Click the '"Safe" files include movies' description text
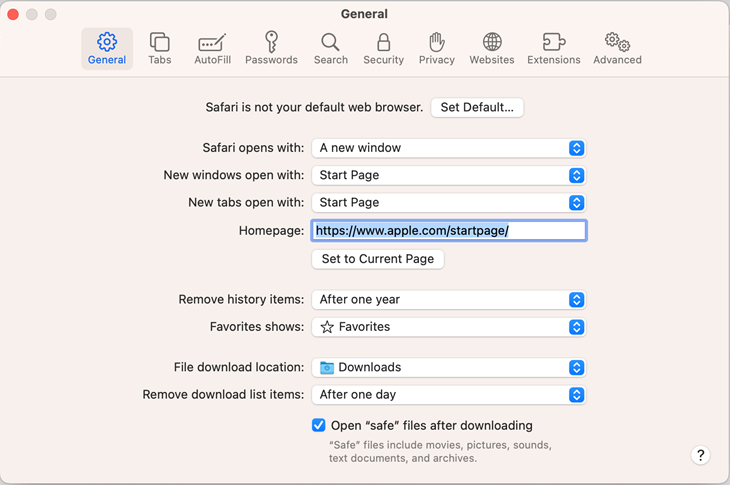 (440, 451)
